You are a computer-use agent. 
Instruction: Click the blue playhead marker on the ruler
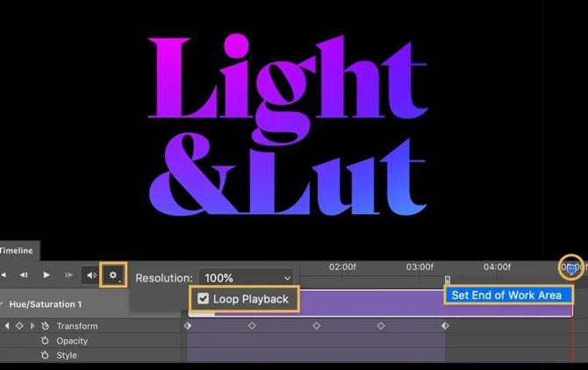tap(571, 268)
